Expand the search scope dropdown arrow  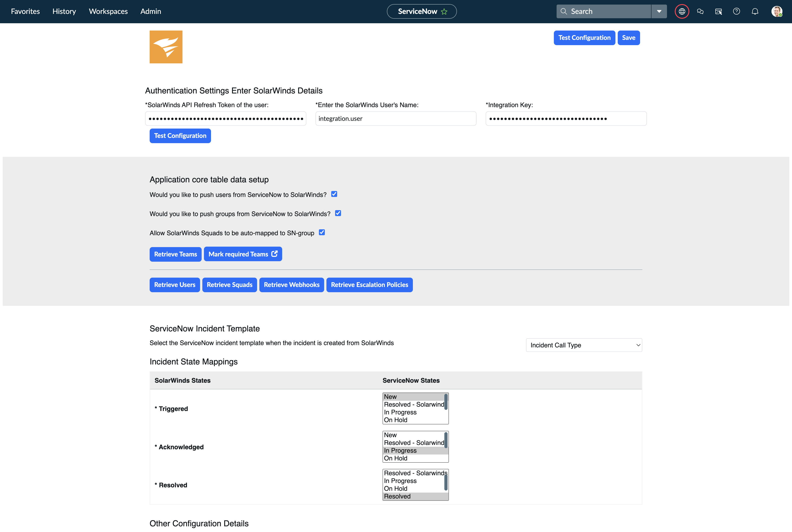(x=659, y=12)
